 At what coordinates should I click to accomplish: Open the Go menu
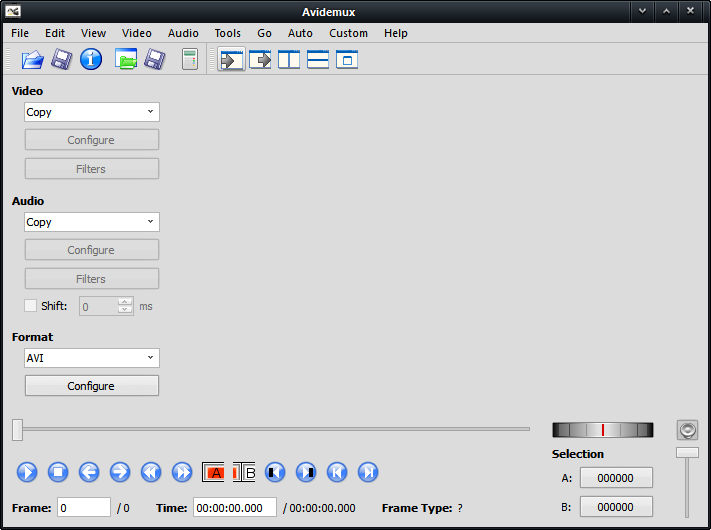[x=264, y=33]
